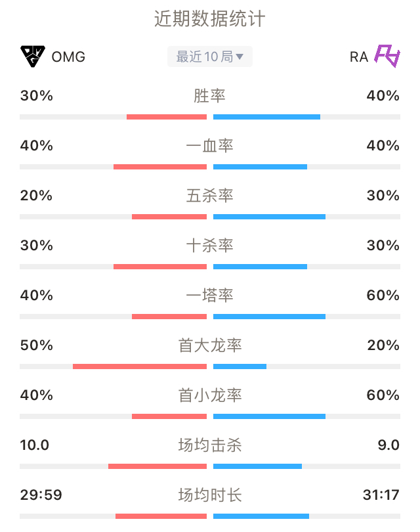Click the 一塔率 stat label

tap(210, 295)
